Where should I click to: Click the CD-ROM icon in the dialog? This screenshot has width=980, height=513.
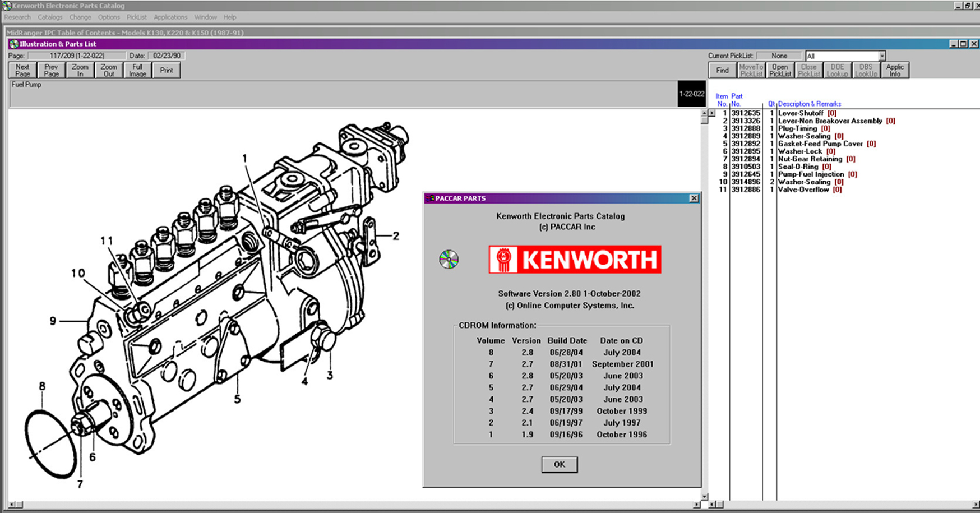[x=449, y=259]
